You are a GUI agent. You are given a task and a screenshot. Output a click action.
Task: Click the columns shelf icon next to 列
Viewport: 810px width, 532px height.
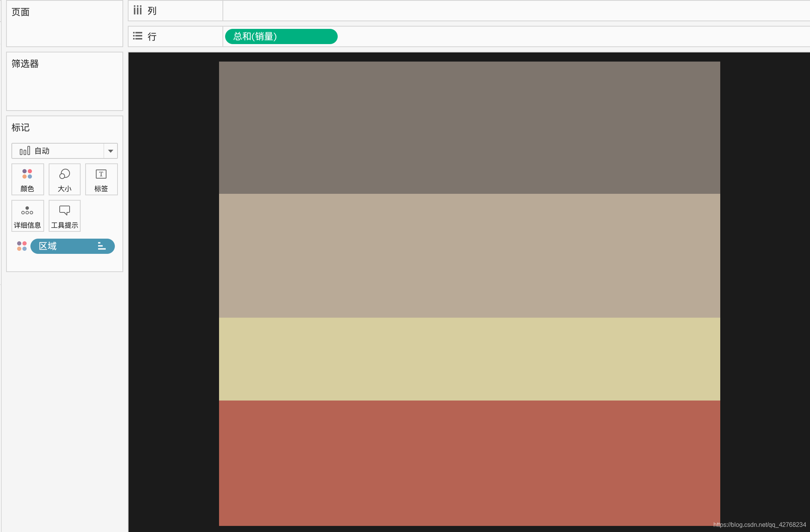138,10
